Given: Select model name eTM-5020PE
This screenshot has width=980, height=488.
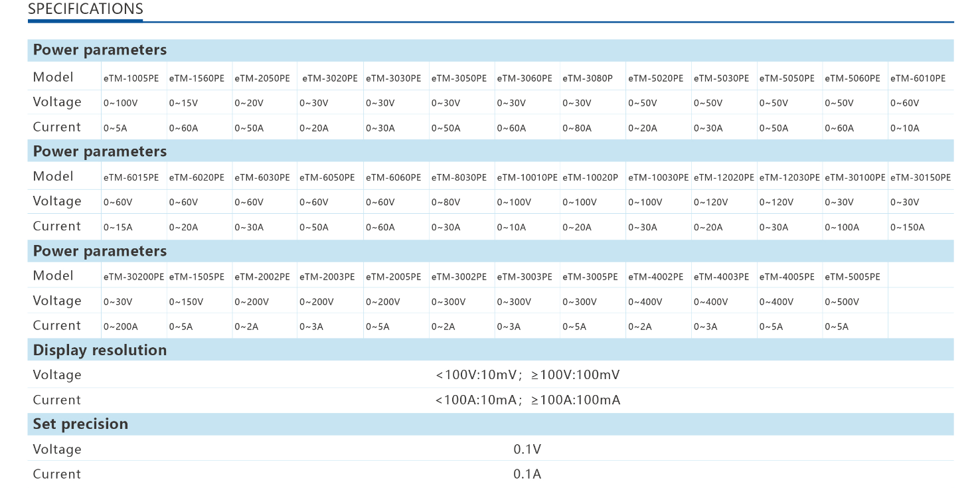Looking at the screenshot, I should [x=656, y=78].
